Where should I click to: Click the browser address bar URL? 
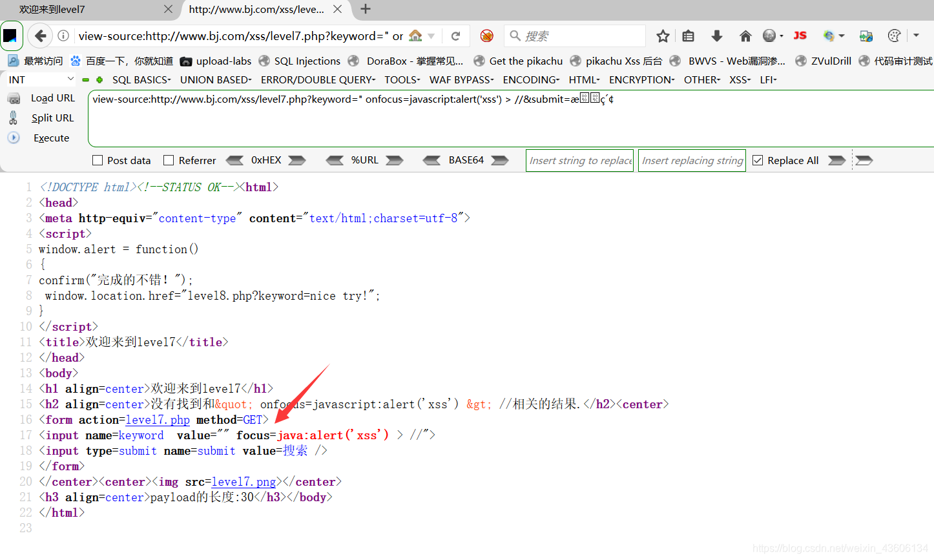coord(241,36)
